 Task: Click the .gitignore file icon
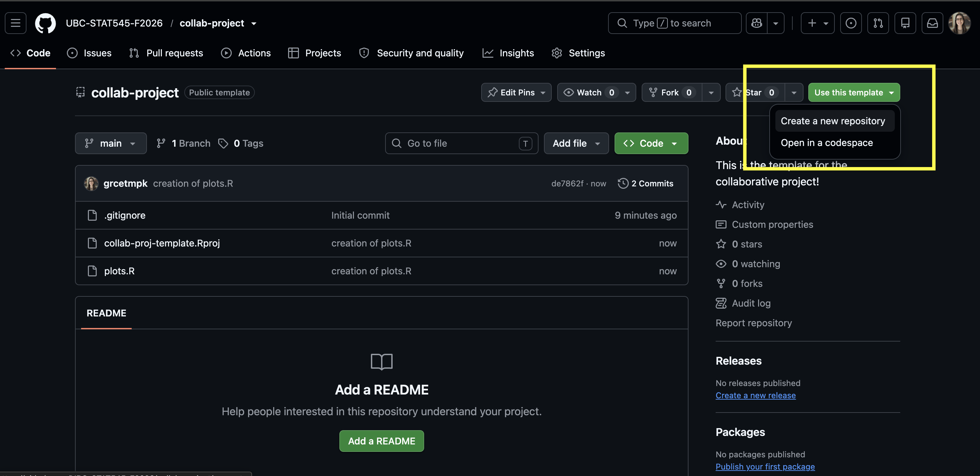click(x=92, y=215)
